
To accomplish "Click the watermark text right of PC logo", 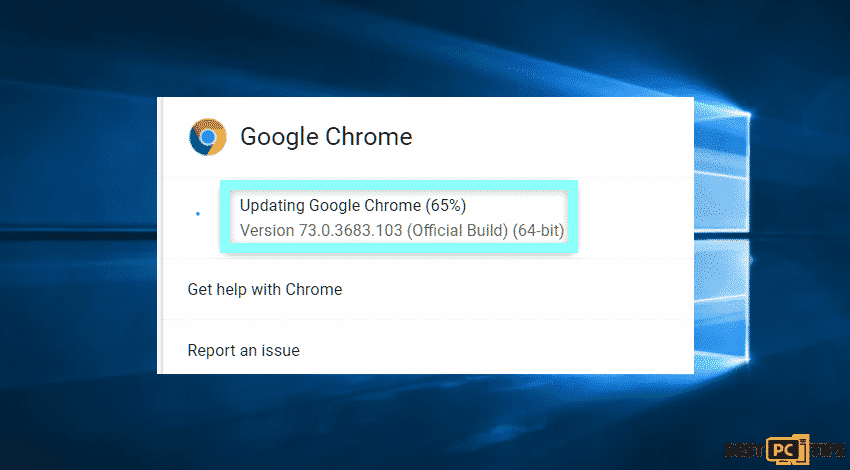I will tap(827, 449).
